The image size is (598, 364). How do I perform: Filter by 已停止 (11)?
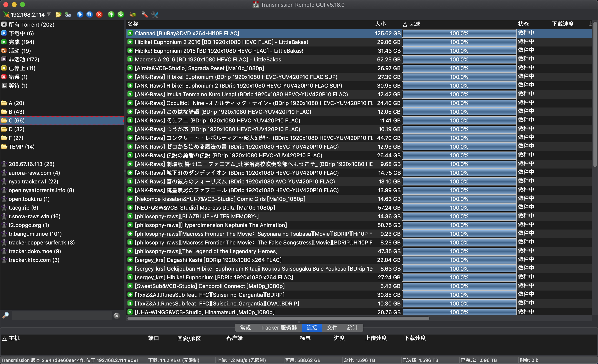click(x=22, y=68)
